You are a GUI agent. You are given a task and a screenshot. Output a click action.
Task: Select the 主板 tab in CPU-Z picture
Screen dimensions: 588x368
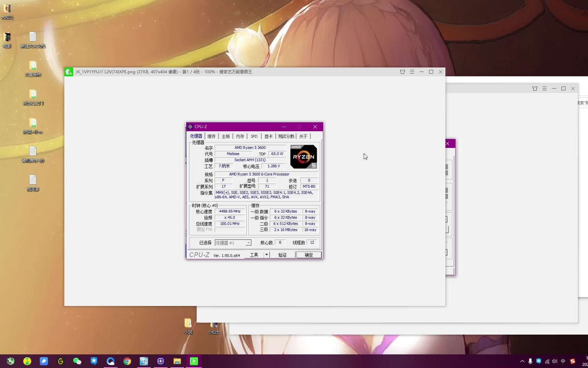click(226, 136)
